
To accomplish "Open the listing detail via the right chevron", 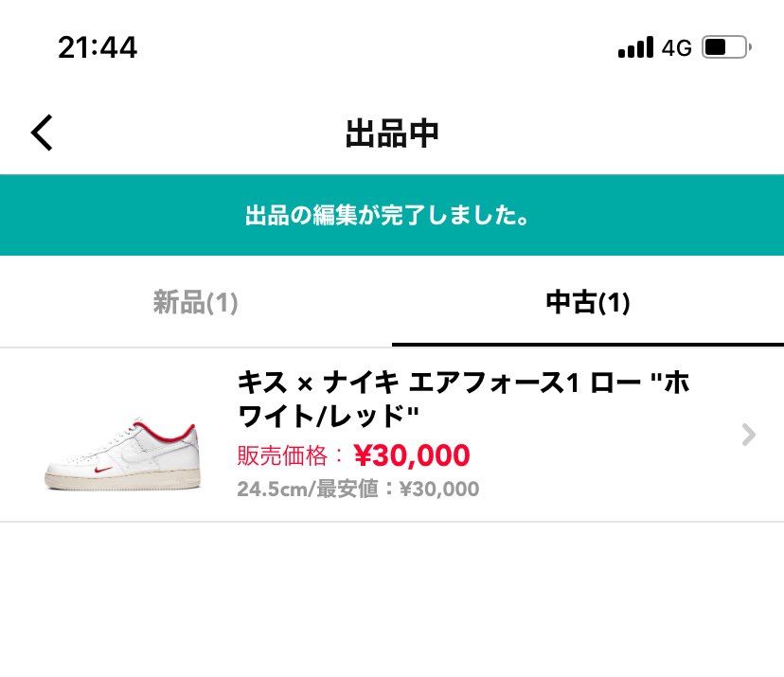I will 748,434.
